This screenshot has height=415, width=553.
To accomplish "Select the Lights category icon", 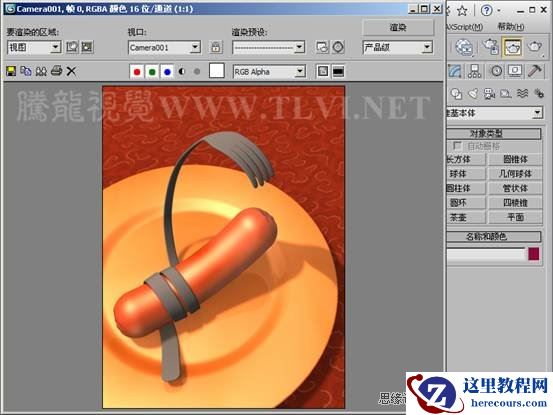I will click(473, 94).
